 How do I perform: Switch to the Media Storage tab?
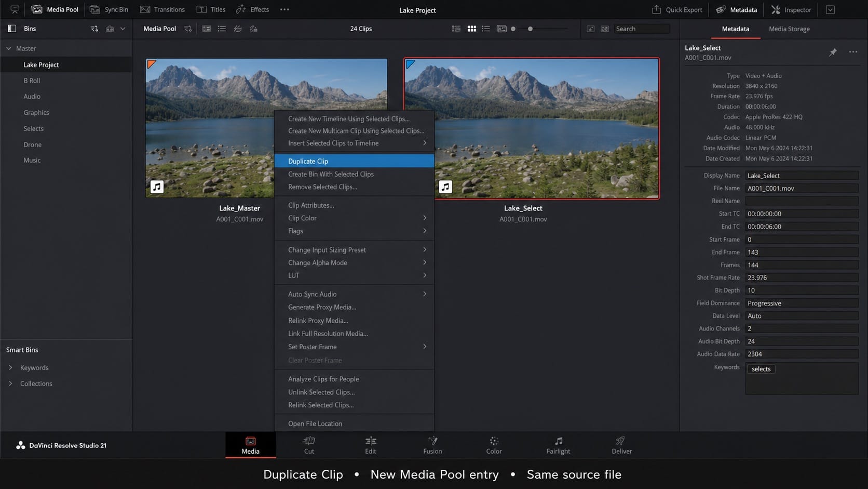click(x=789, y=29)
